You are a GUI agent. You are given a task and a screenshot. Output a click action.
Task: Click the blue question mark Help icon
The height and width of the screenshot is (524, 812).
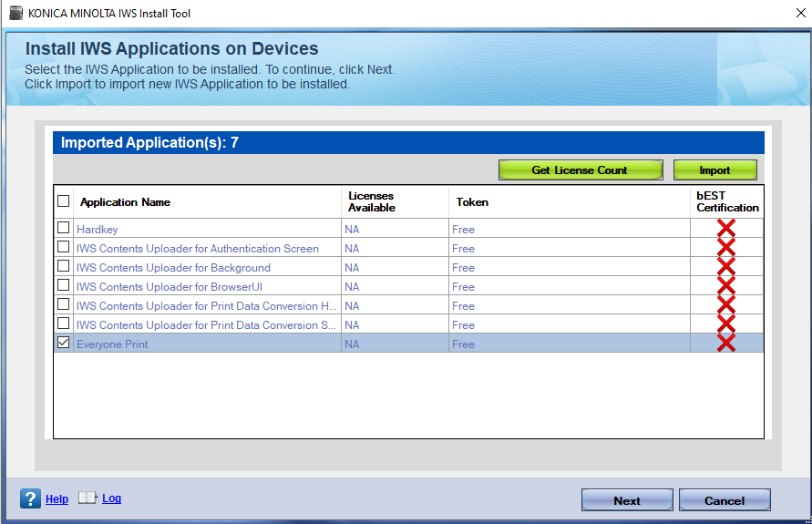click(x=30, y=498)
